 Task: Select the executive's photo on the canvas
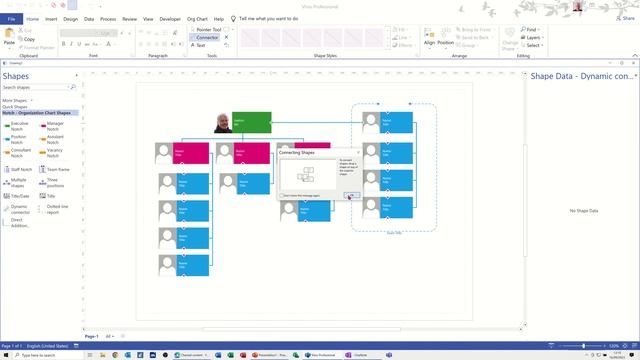click(x=223, y=123)
